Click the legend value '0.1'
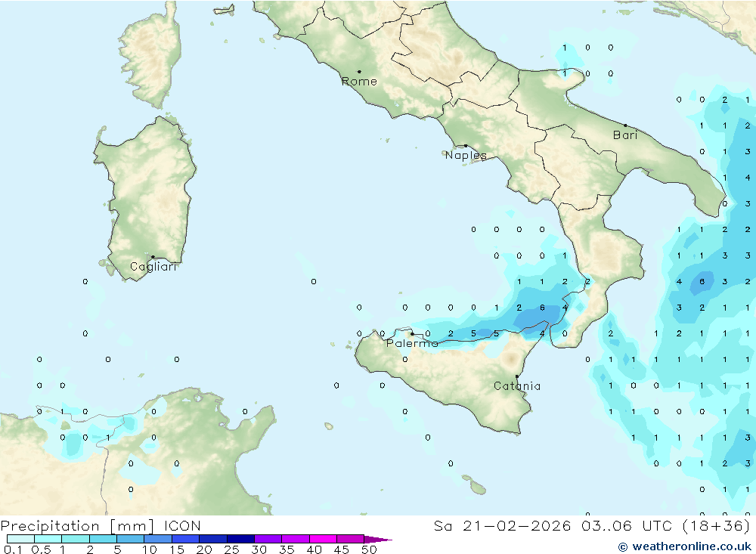The image size is (756, 554). coord(13,549)
